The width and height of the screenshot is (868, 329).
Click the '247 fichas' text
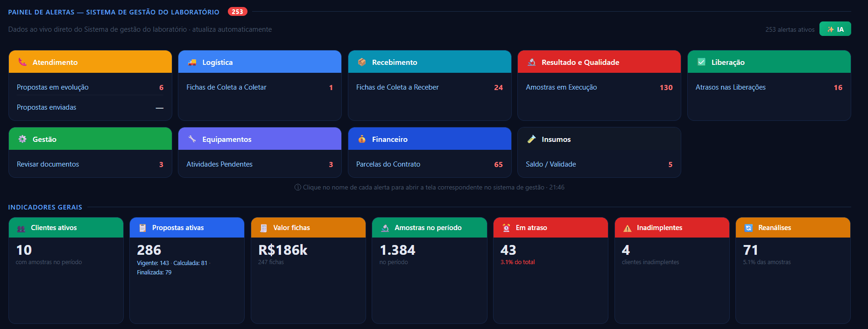click(271, 262)
